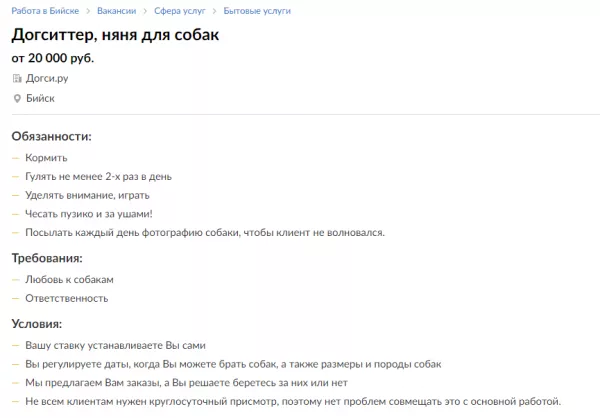Open the "Работа в Бийске" breadcrumb link
Screen dimensions: 600x418
[44, 10]
